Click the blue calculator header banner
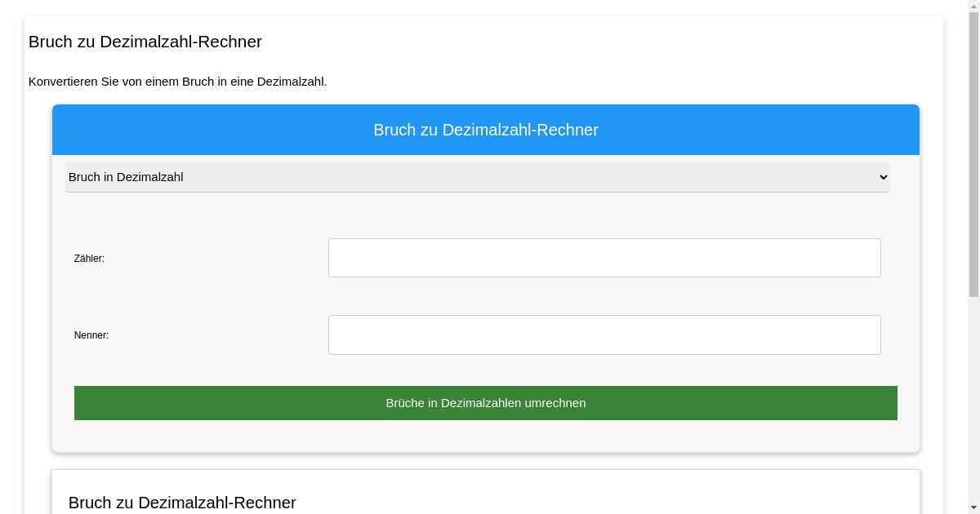 486,130
